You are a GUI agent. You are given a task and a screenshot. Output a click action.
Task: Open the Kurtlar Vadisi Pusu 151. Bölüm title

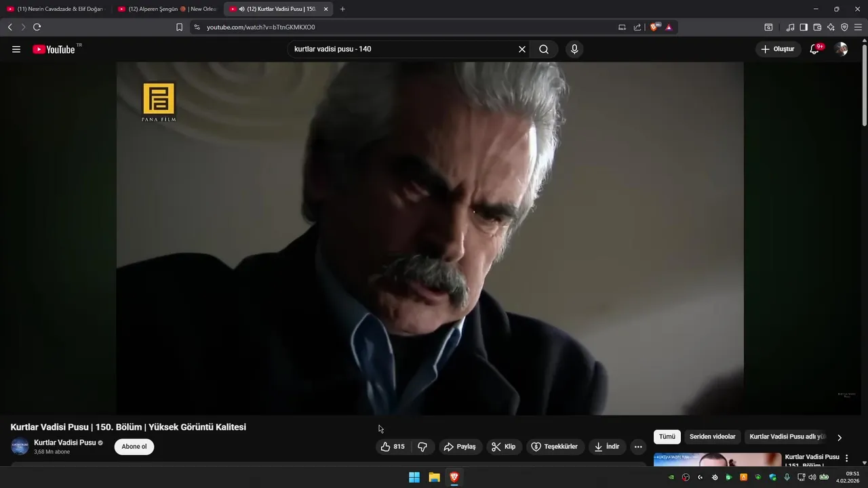[812, 461]
